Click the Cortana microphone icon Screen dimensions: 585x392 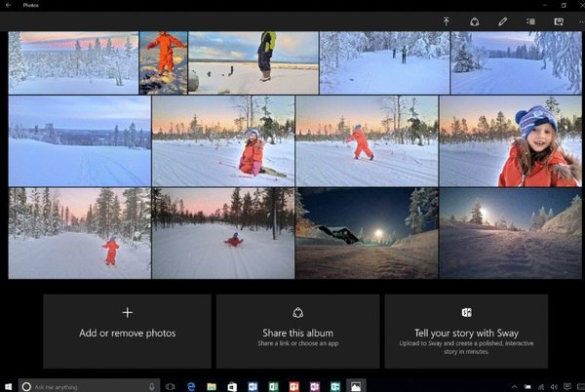tap(153, 386)
